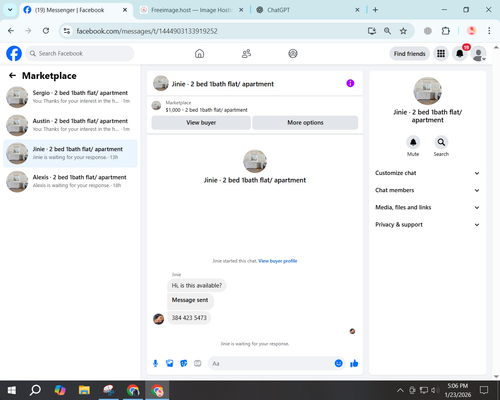
Task: Reload the page with browser refresh icon
Action: [46, 31]
